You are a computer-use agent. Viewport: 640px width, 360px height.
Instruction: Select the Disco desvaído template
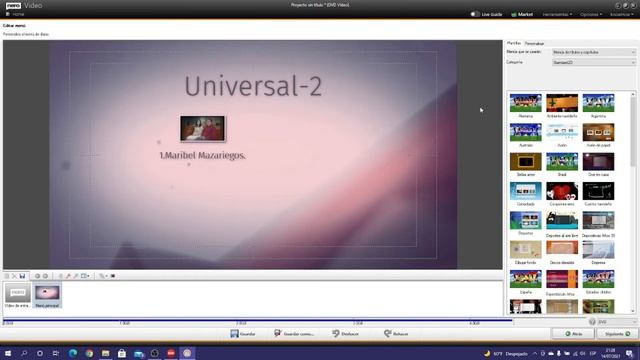click(562, 253)
